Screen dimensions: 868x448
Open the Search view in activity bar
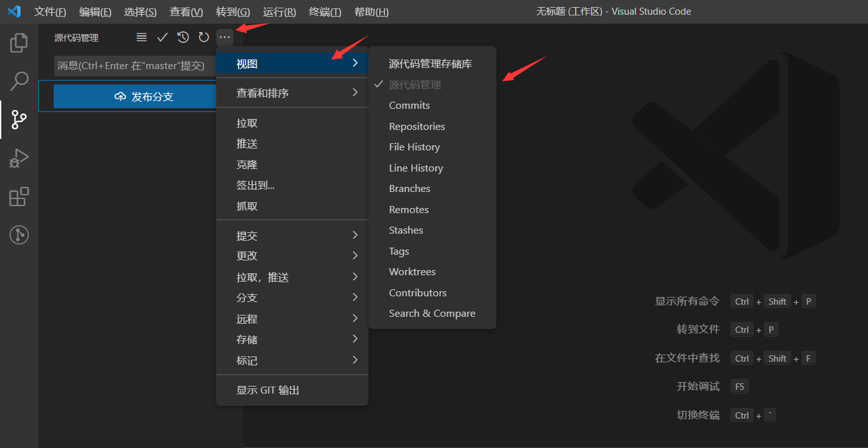click(x=19, y=81)
